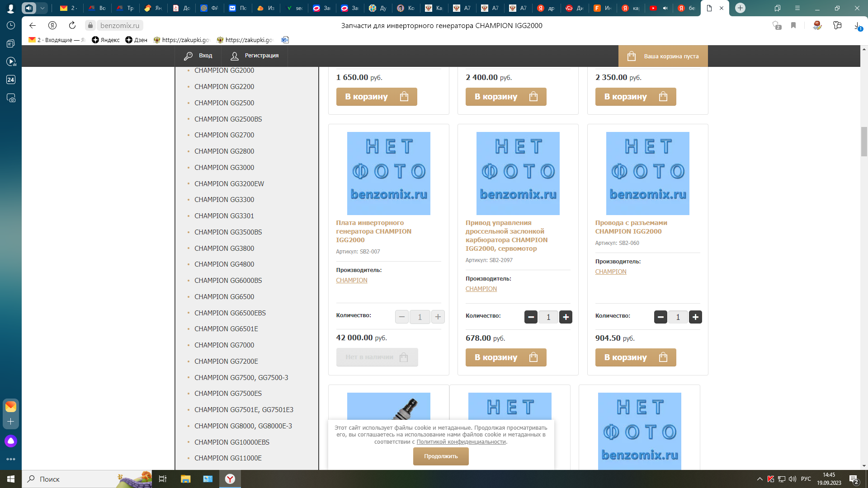Open browser downloads icon
Viewport: 868px width, 488px height.
tap(857, 26)
